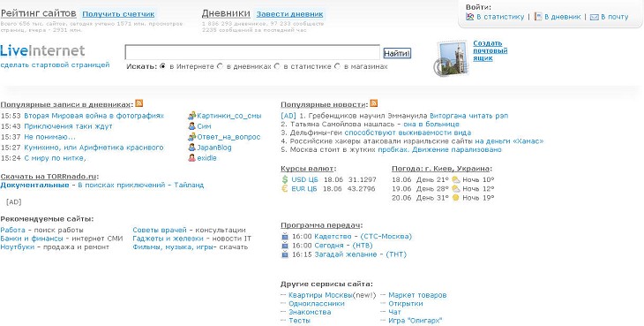Click the weather icon for 19.06

(x=456, y=189)
